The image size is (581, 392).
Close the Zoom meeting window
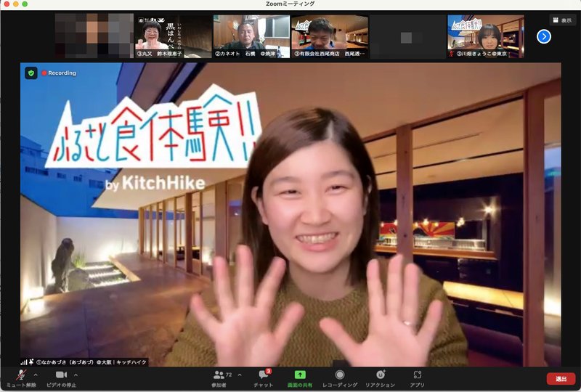[7, 4]
